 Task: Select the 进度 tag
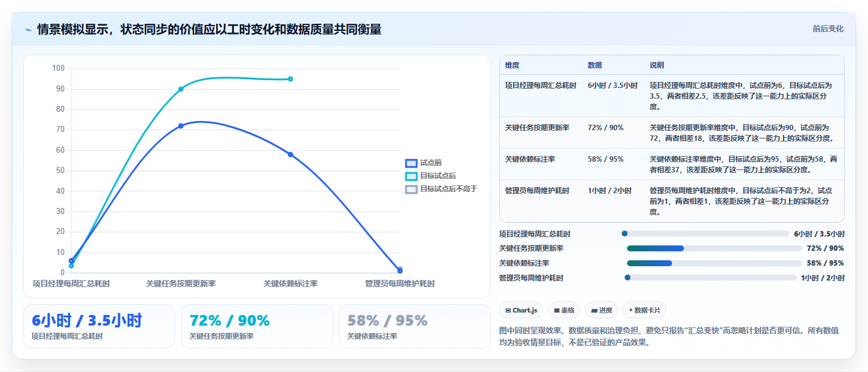[601, 310]
